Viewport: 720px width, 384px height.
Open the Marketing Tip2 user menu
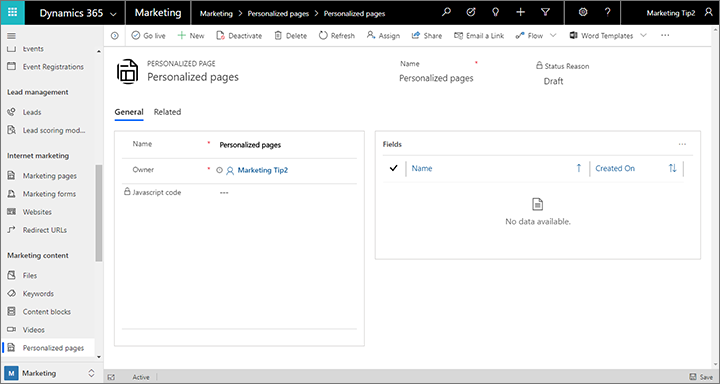[679, 13]
